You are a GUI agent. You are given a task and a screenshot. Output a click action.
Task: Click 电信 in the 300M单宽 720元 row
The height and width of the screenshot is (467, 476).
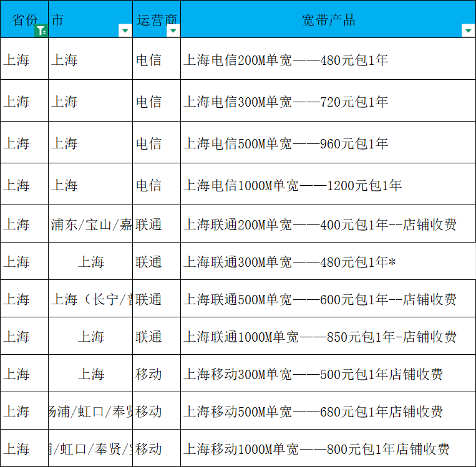148,102
